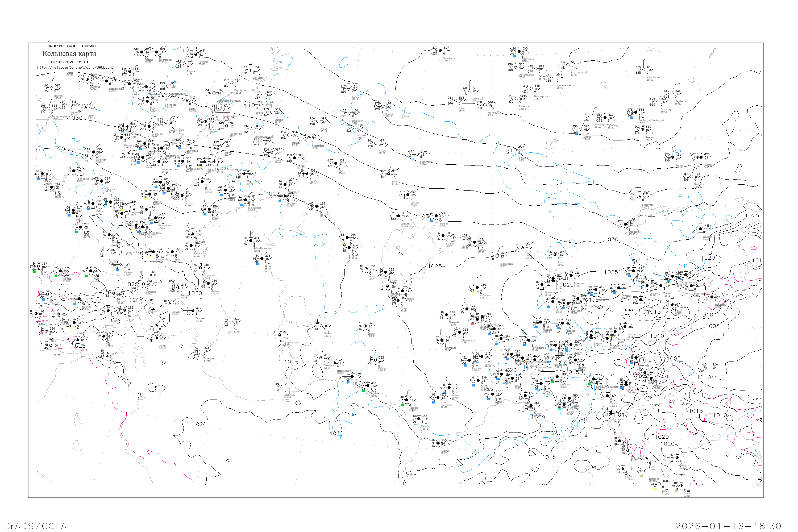The height and width of the screenshot is (532, 798).
Task: Click the Шалкар station circle
Action: tap(408, 195)
